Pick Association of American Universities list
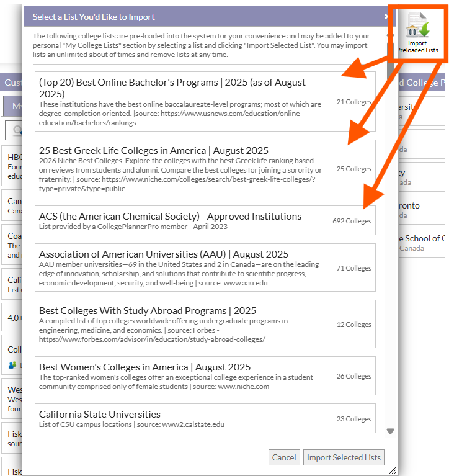The width and height of the screenshot is (449, 476). click(205, 267)
